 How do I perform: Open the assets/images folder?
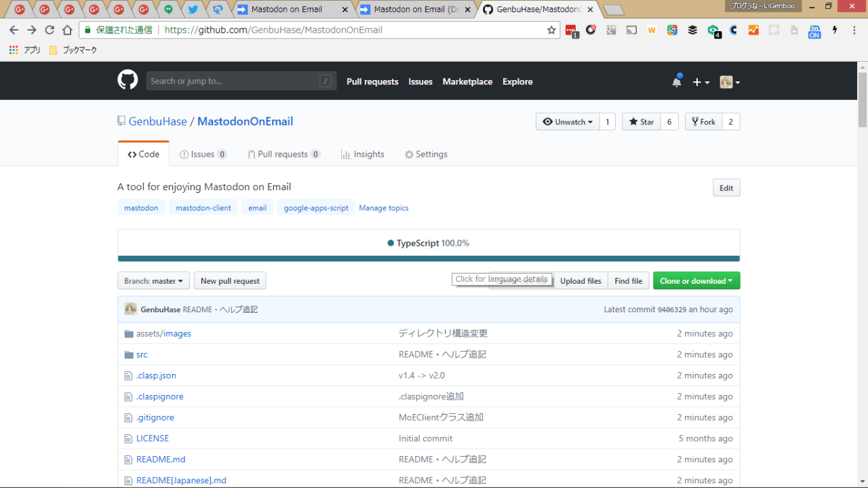(x=163, y=333)
